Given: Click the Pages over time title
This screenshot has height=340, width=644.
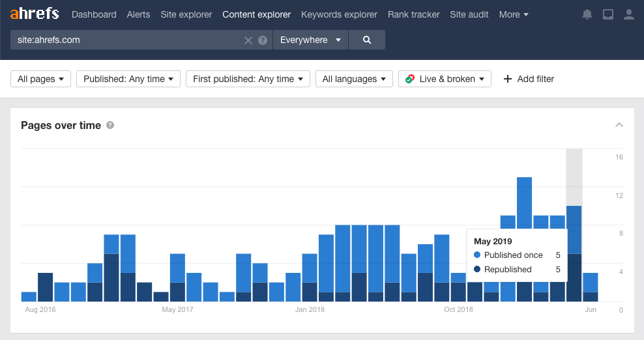Looking at the screenshot, I should [61, 125].
